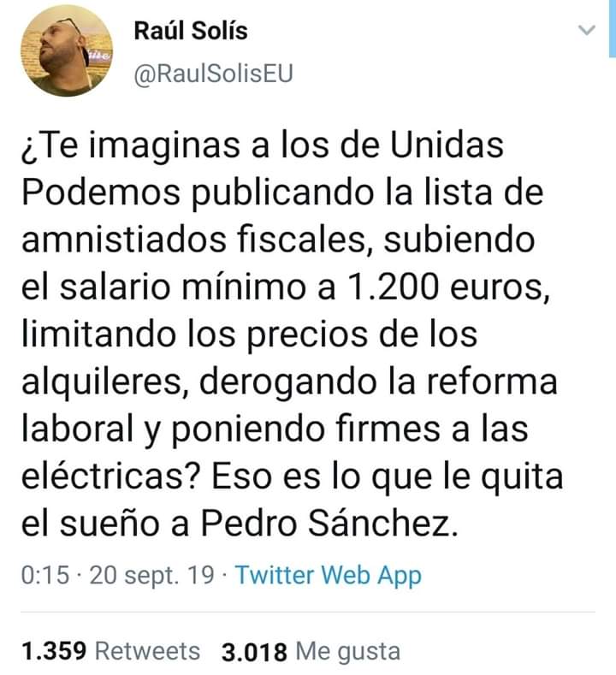The height and width of the screenshot is (675, 616).
Task: Click the word Podemos in the tweet
Action: (101, 192)
